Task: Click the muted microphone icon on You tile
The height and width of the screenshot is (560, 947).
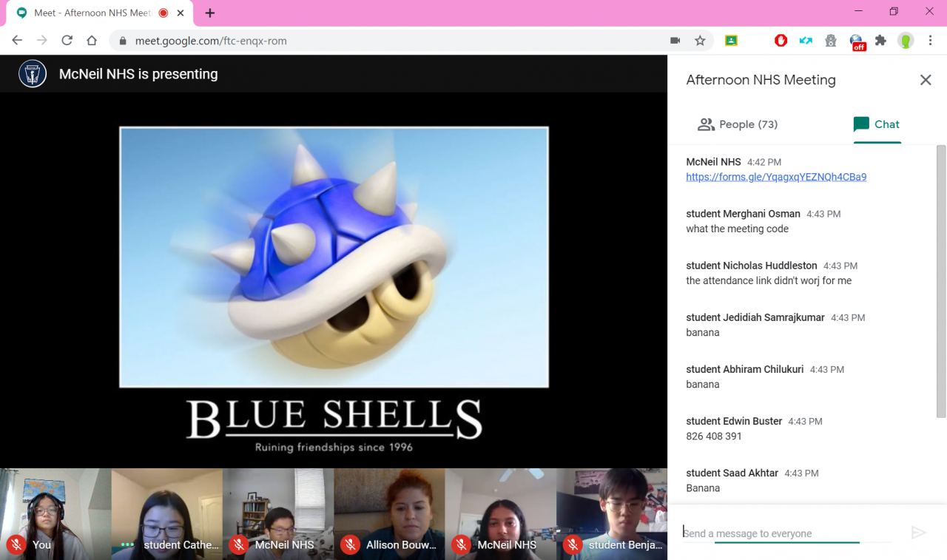Action: (16, 545)
